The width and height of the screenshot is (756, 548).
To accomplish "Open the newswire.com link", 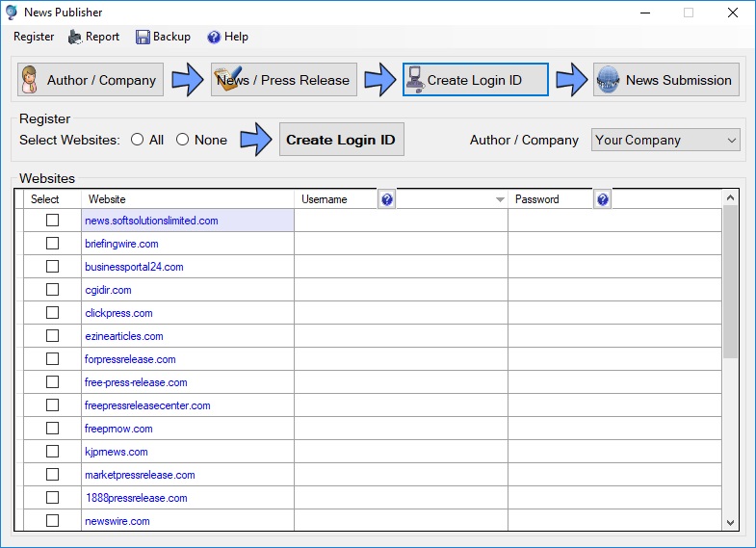I will tap(117, 521).
